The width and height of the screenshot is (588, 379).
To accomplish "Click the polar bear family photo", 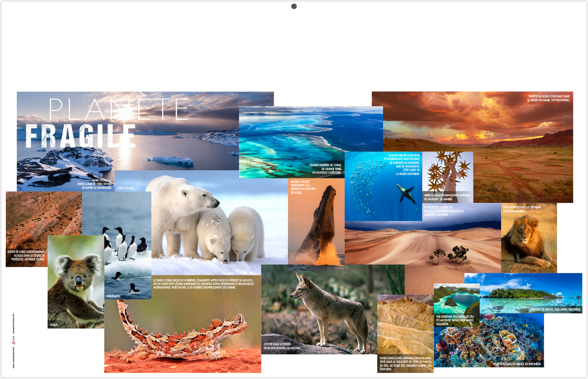I will tap(208, 224).
